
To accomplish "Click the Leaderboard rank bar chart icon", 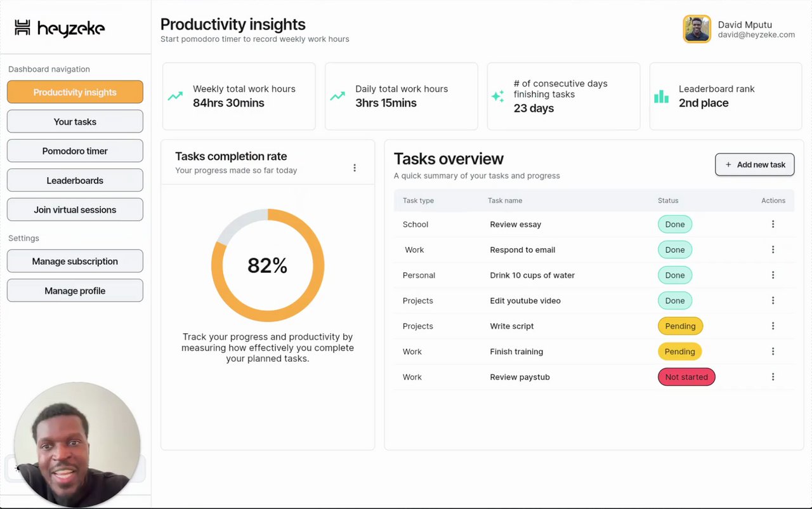I will point(661,96).
